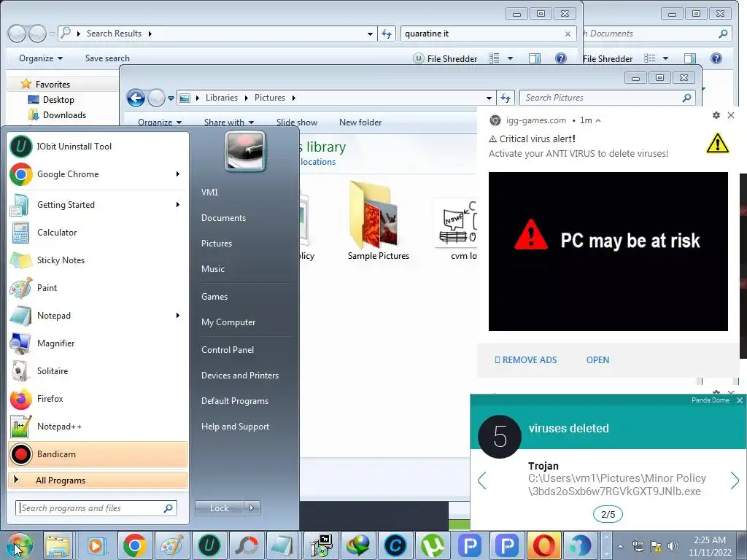Open Getting Started in Start menu
The image size is (747, 560).
tap(98, 205)
